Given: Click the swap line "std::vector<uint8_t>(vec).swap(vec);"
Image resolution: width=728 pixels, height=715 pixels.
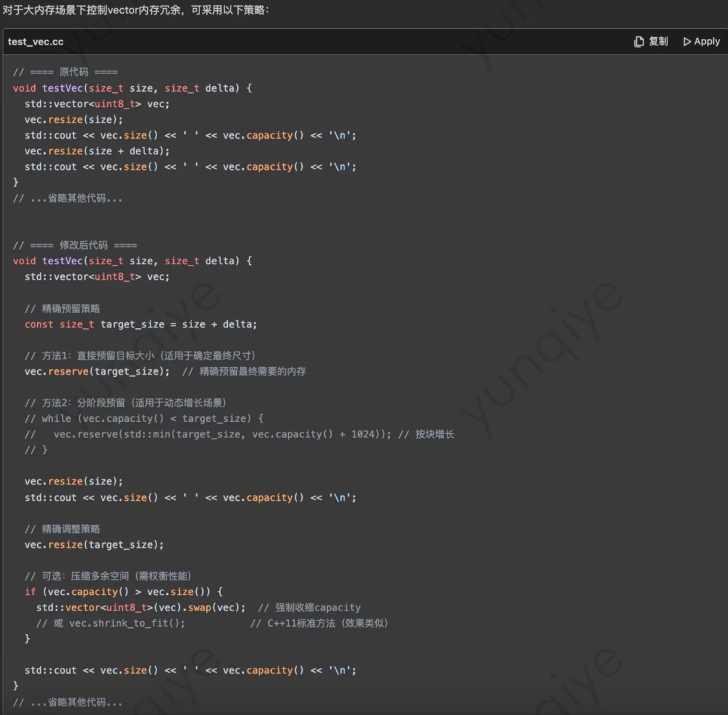Looking at the screenshot, I should 141,607.
